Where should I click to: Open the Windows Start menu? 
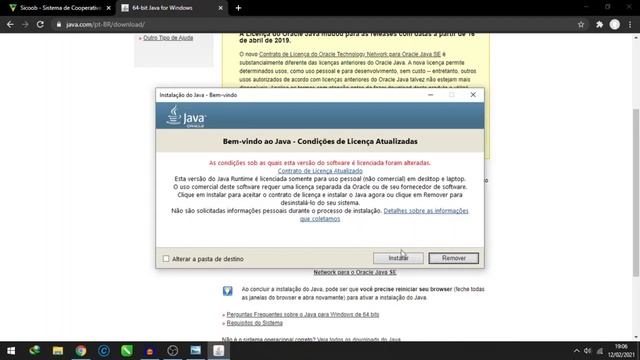(11, 351)
